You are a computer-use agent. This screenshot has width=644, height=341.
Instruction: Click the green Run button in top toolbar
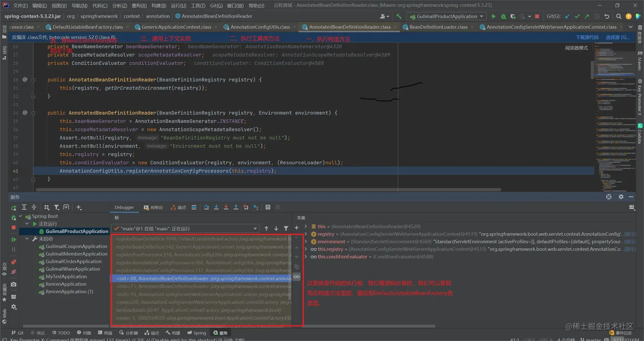click(x=494, y=17)
